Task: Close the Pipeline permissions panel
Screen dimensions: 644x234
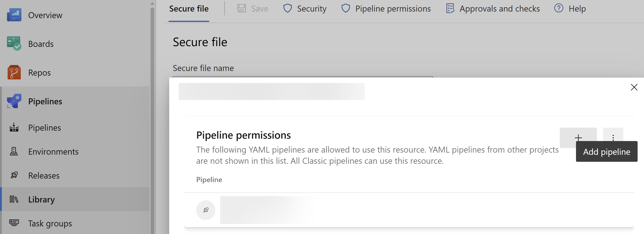Action: click(634, 87)
